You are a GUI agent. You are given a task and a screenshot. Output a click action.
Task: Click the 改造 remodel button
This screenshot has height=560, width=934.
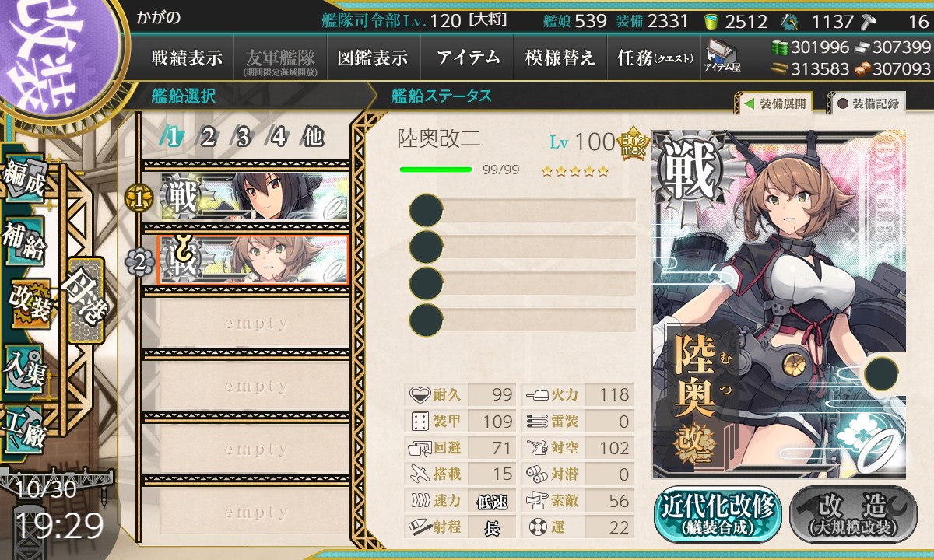pyautogui.click(x=853, y=515)
